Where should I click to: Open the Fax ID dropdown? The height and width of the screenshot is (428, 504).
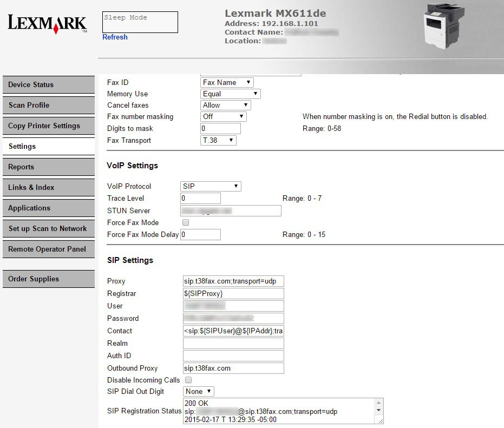click(x=227, y=83)
